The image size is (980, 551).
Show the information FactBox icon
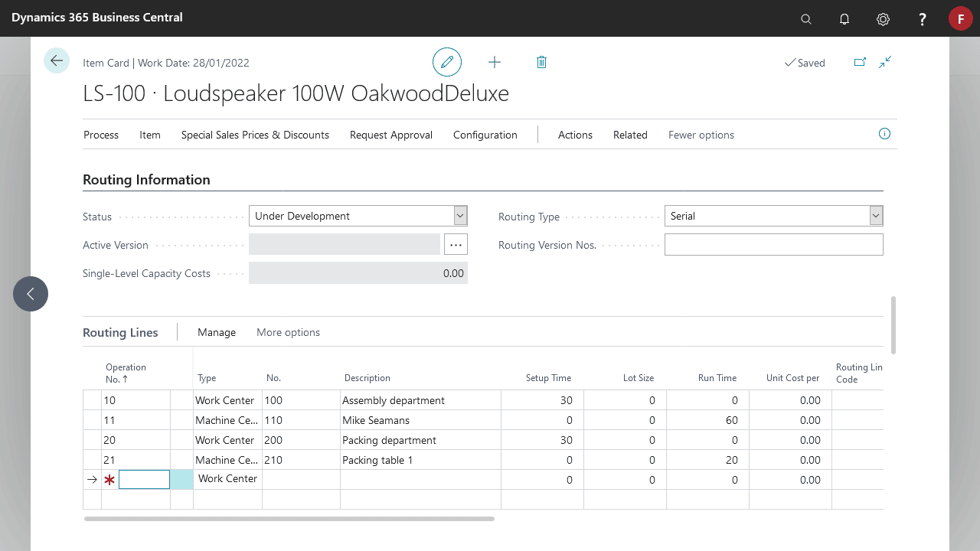[x=884, y=134]
